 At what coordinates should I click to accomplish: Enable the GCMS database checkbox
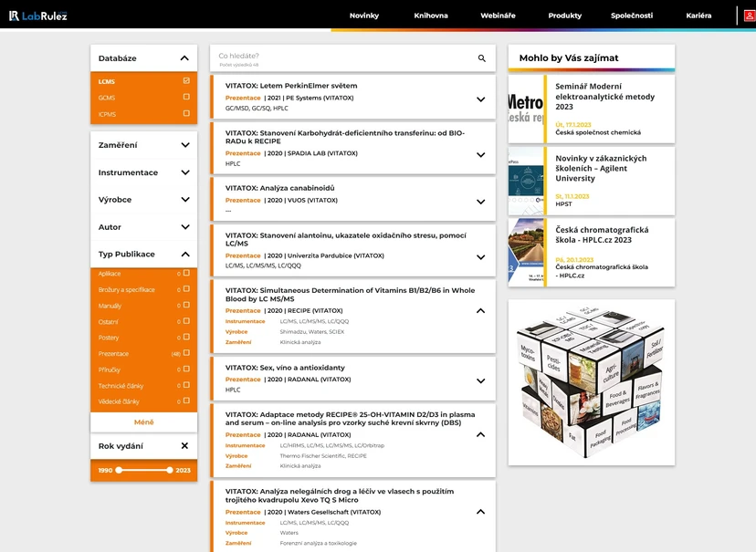186,98
